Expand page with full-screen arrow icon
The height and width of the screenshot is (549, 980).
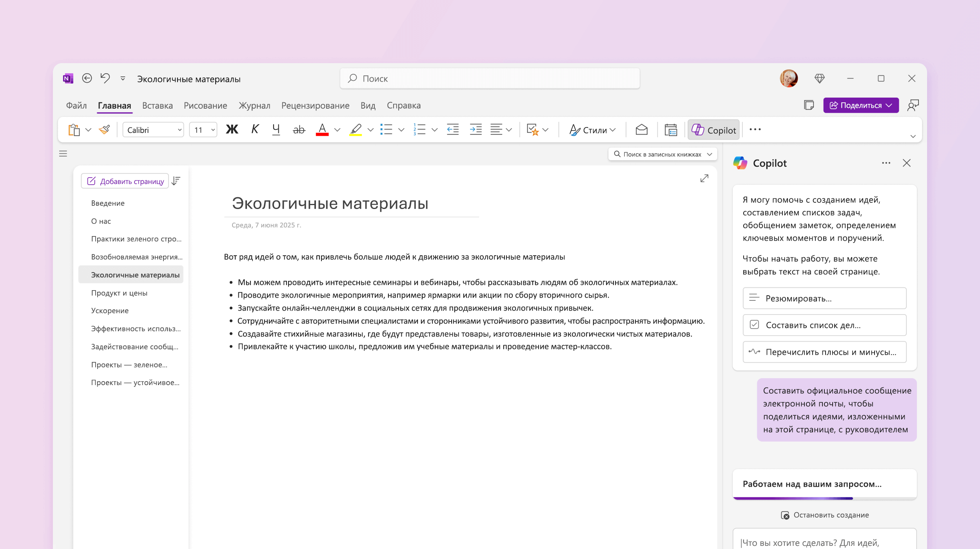coord(704,178)
